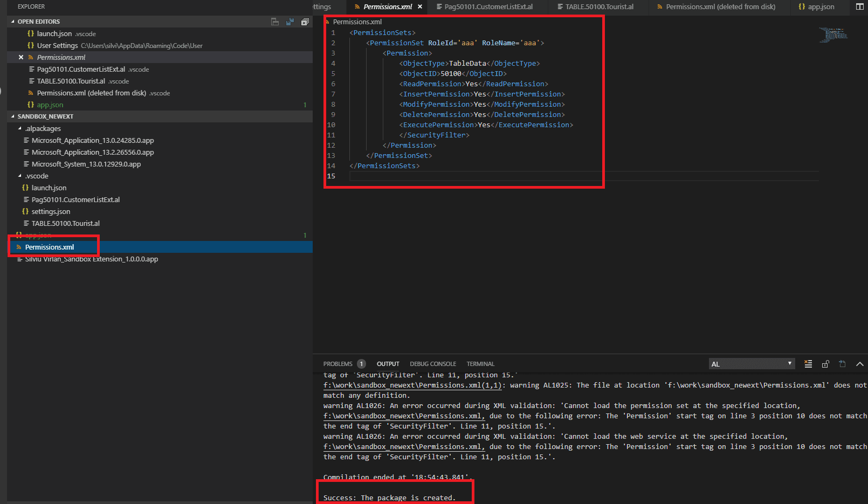Clear the output panel contents
The image size is (868, 504).
[x=808, y=364]
